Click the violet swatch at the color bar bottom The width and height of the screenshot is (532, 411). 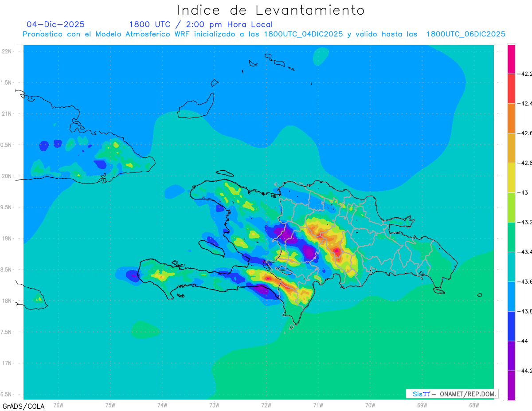point(511,385)
